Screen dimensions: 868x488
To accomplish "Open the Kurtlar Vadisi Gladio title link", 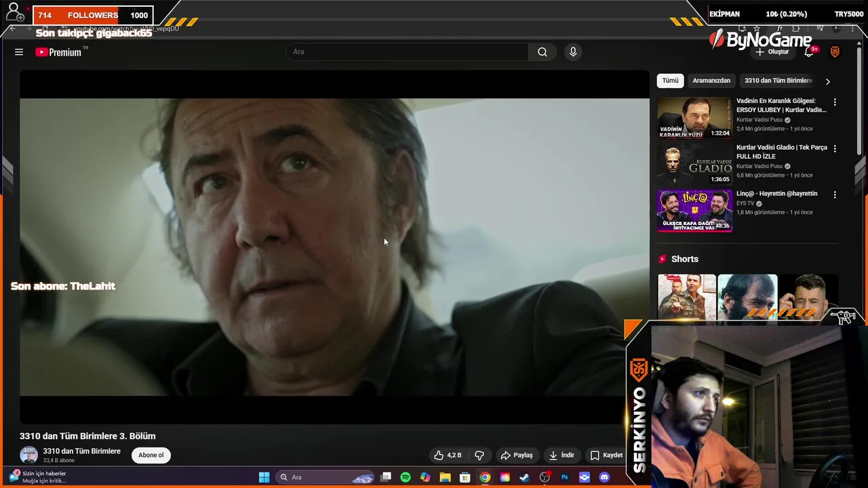I will 782,152.
